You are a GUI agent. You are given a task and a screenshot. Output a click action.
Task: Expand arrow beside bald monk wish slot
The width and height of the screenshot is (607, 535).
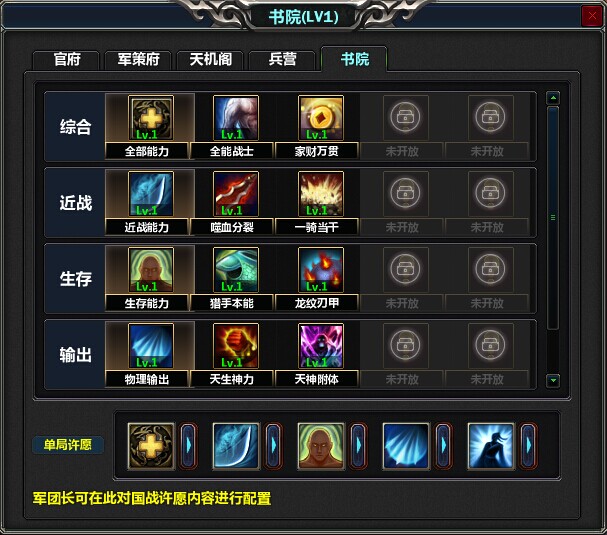(359, 446)
